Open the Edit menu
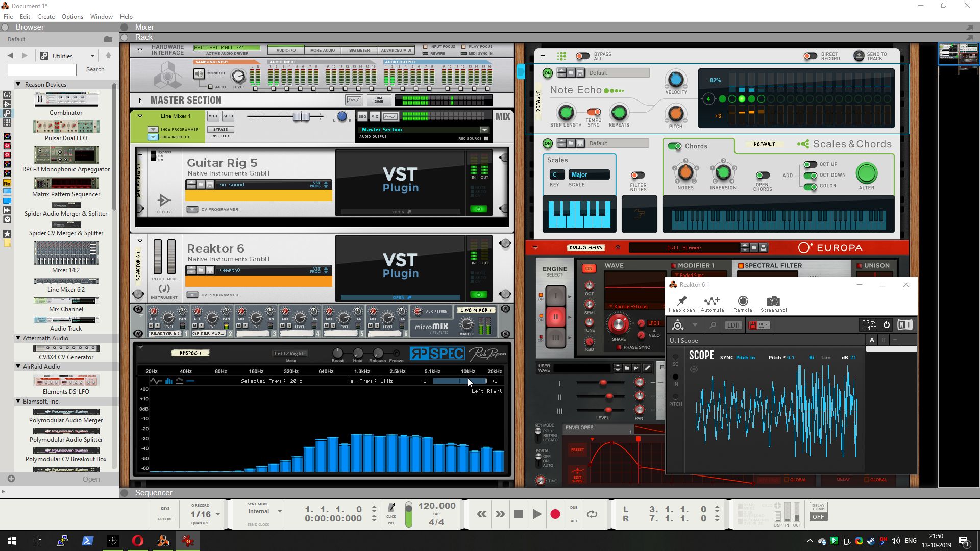The height and width of the screenshot is (551, 980). coord(24,16)
